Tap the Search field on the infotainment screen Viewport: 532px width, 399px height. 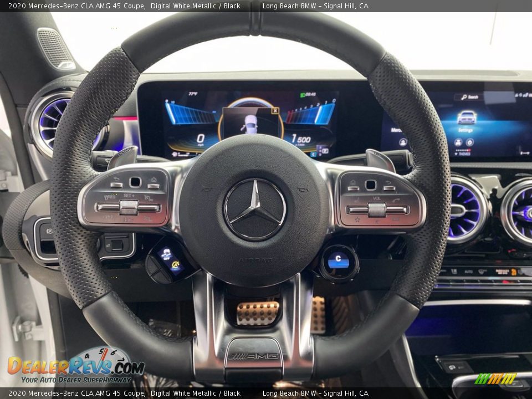tap(470, 98)
